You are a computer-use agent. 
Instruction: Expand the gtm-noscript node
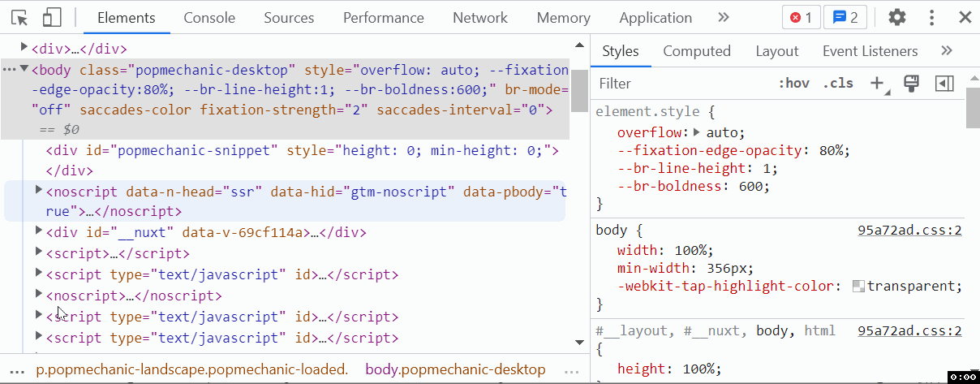tap(38, 189)
